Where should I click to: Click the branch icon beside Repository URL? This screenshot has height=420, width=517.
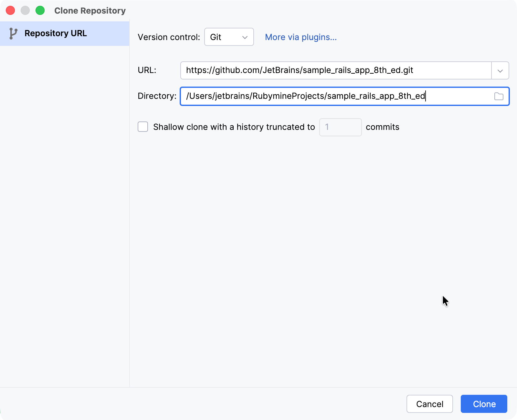point(13,33)
